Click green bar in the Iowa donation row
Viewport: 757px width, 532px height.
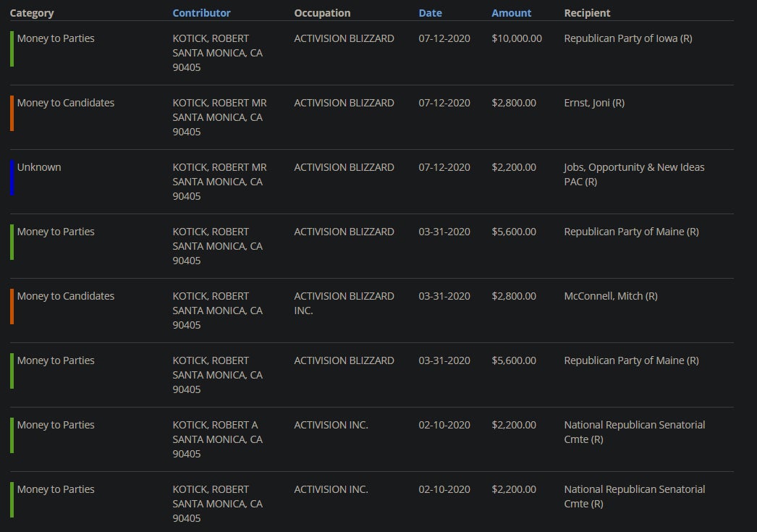(12, 48)
